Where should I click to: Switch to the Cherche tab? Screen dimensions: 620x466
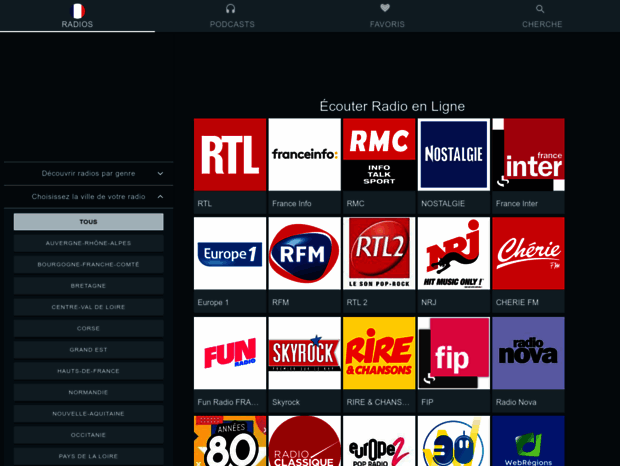click(542, 16)
